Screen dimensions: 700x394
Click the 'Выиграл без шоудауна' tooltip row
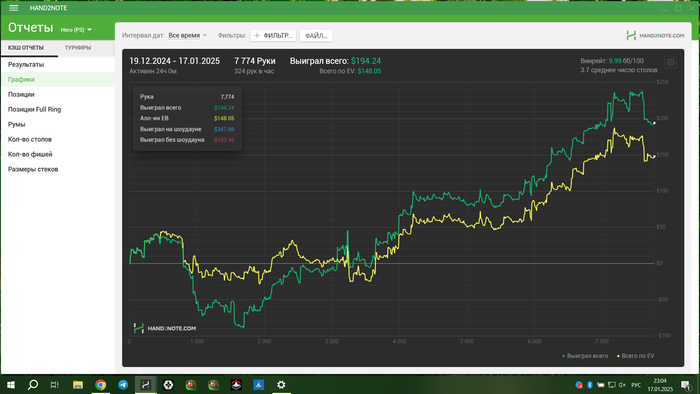187,140
